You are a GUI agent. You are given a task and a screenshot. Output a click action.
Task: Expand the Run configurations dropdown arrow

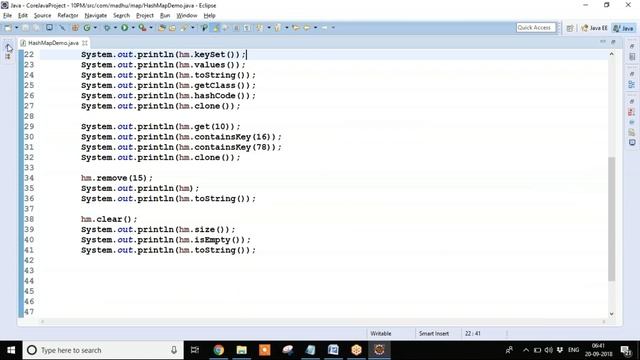133,28
